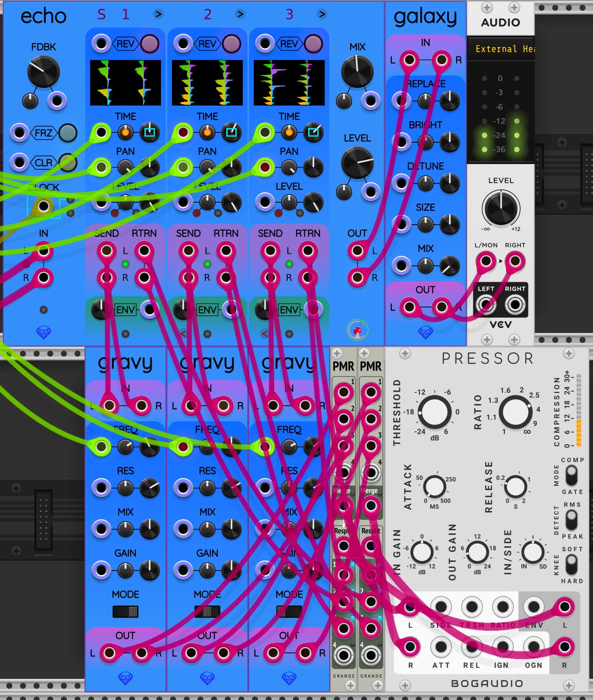Viewport: 593px width, 700px height.
Task: Click the echo CLR CV input jack
Action: (x=19, y=162)
